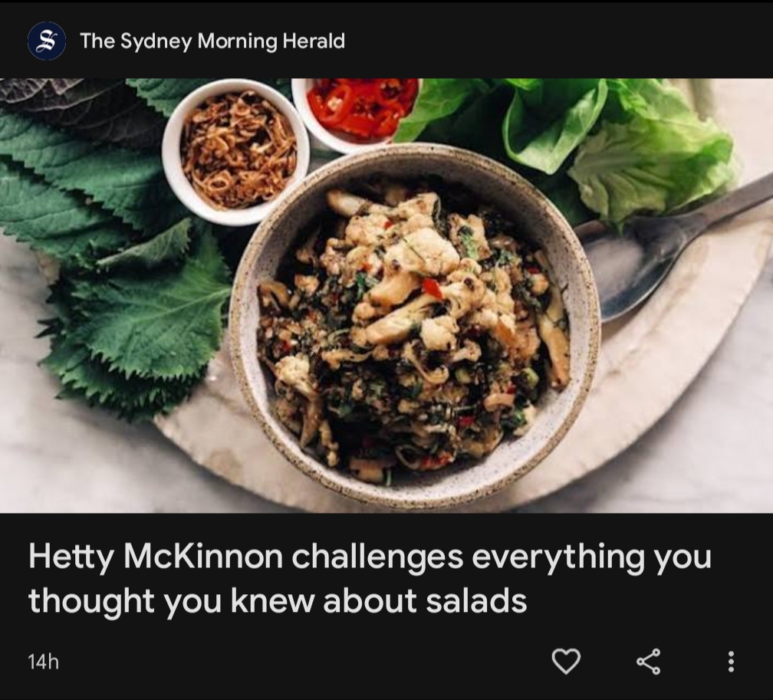Click the 14h timestamp
Viewport: 773px width, 700px height.
click(x=43, y=662)
